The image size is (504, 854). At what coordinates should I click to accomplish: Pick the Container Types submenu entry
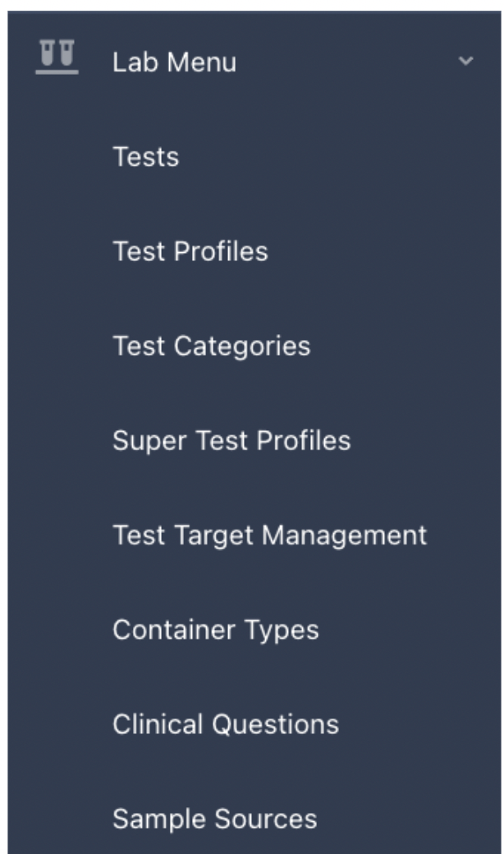click(216, 631)
